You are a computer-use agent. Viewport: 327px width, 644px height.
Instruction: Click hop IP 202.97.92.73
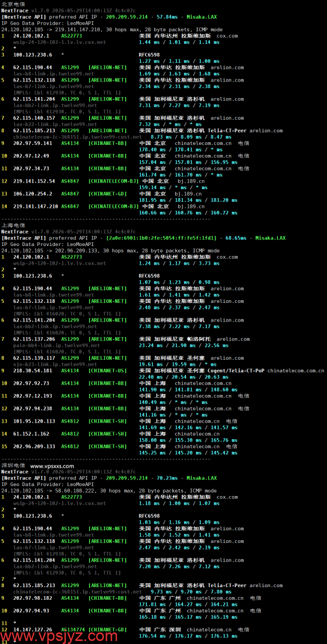point(31,383)
